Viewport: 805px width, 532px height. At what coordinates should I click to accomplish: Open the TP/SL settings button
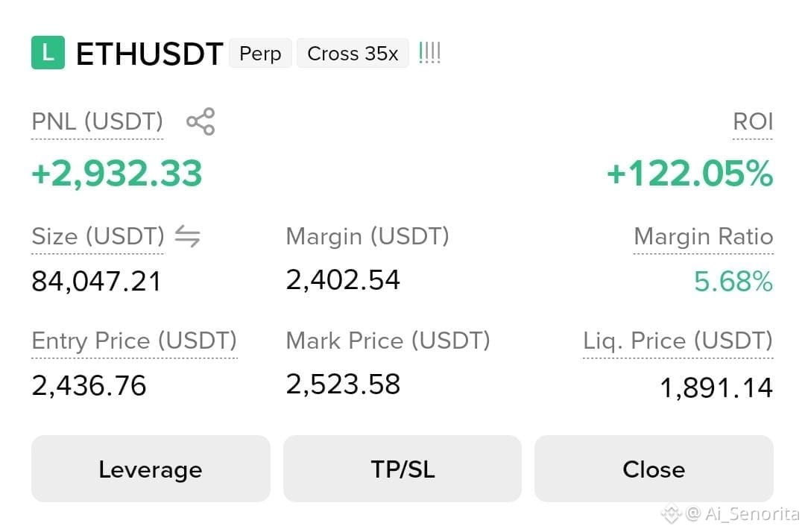tap(402, 469)
